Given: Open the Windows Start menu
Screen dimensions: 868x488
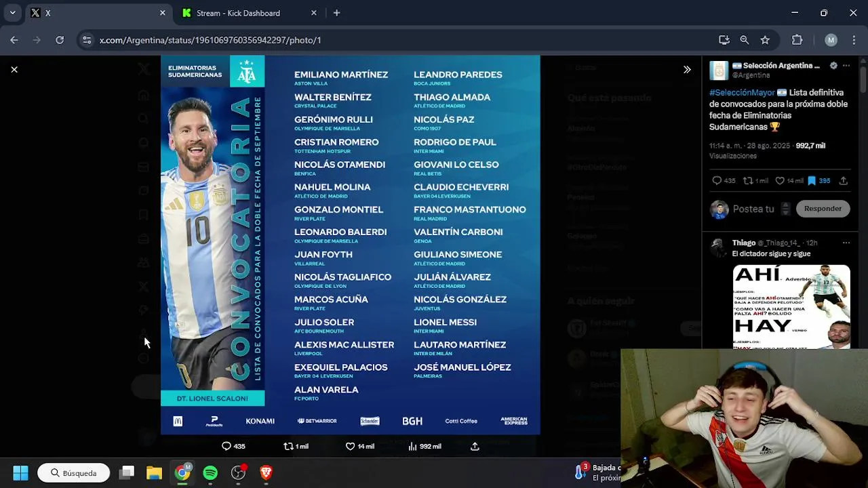Looking at the screenshot, I should pyautogui.click(x=20, y=472).
